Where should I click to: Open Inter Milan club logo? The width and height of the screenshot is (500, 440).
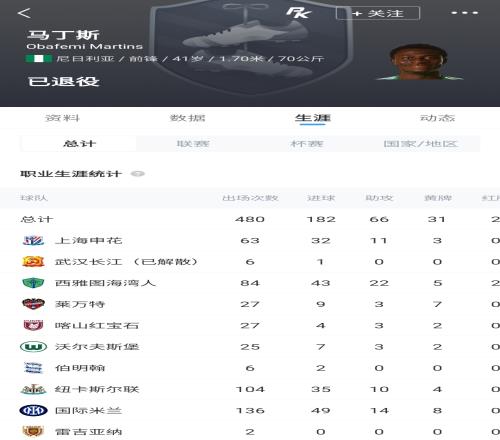pos(33,410)
